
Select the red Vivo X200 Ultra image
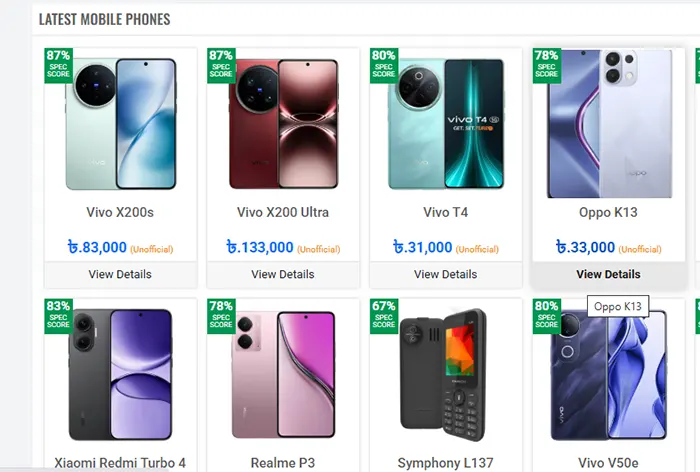pyautogui.click(x=284, y=124)
